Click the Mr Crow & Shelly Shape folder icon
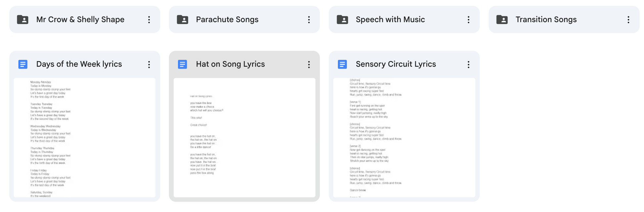The image size is (644, 212). (23, 20)
